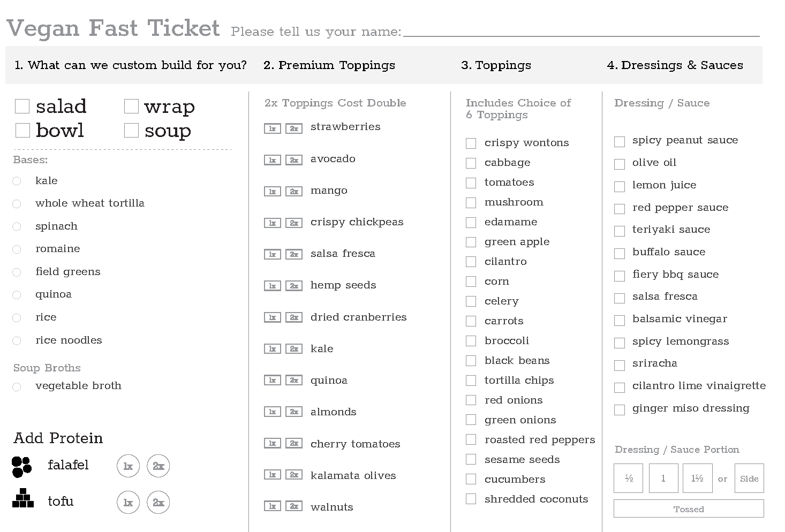Check the salad box
This screenshot has width=785, height=532.
coord(22,107)
